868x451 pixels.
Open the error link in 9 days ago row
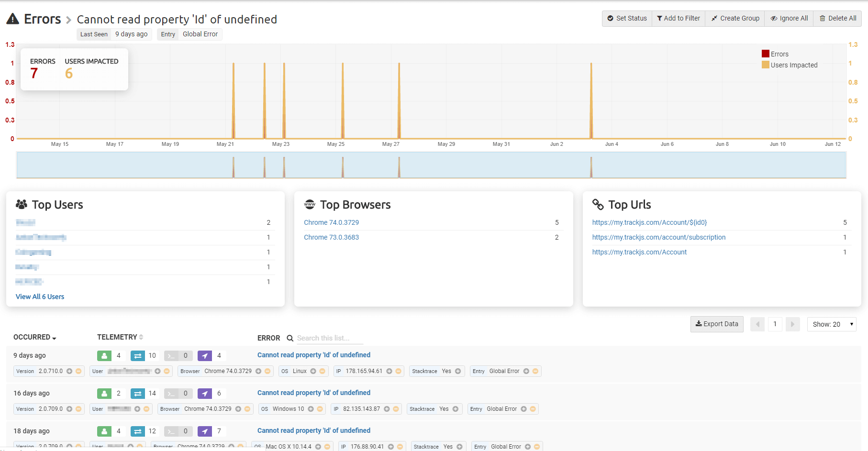(x=314, y=355)
